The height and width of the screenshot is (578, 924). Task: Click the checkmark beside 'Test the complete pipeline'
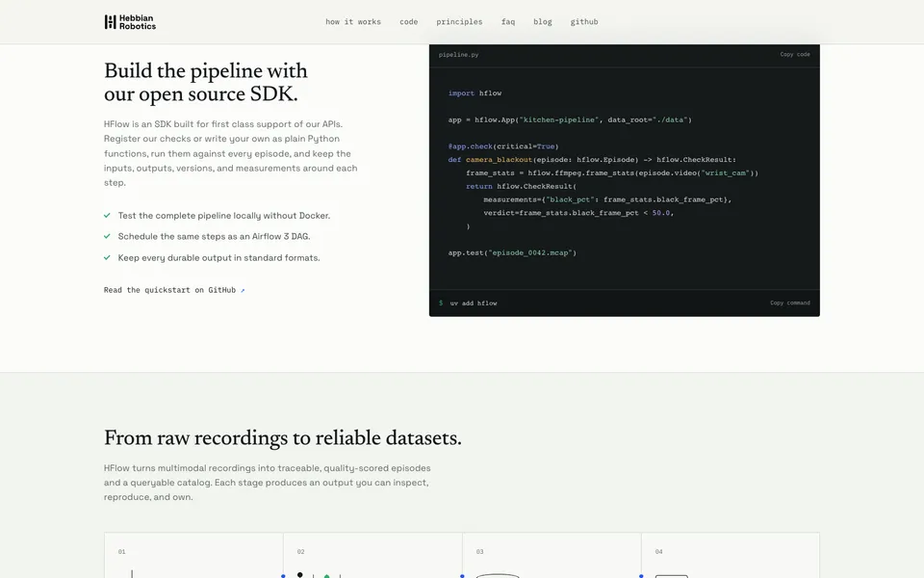click(107, 215)
